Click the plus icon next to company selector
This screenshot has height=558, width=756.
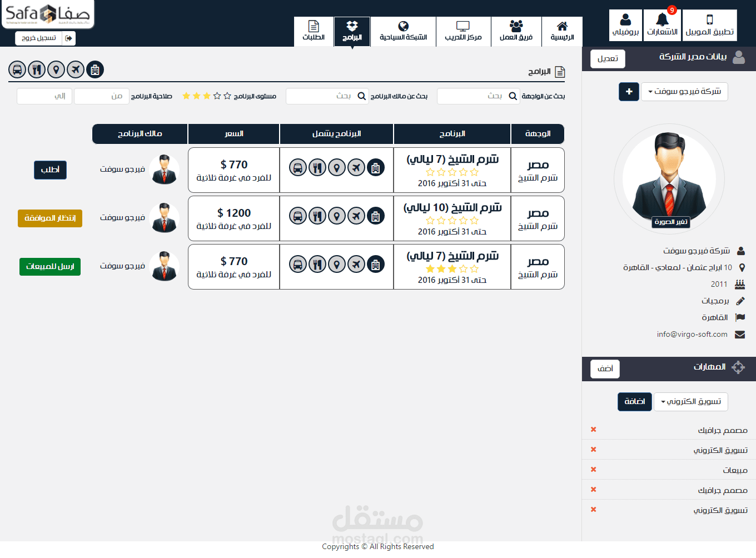pyautogui.click(x=629, y=92)
